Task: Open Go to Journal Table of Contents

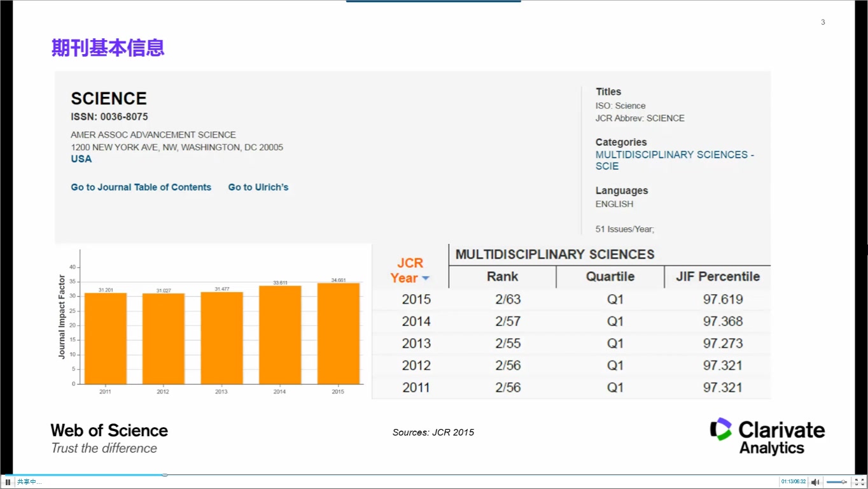Action: click(141, 187)
